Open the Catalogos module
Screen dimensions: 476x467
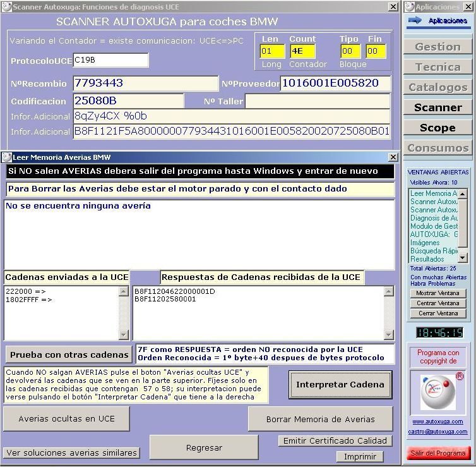(437, 87)
